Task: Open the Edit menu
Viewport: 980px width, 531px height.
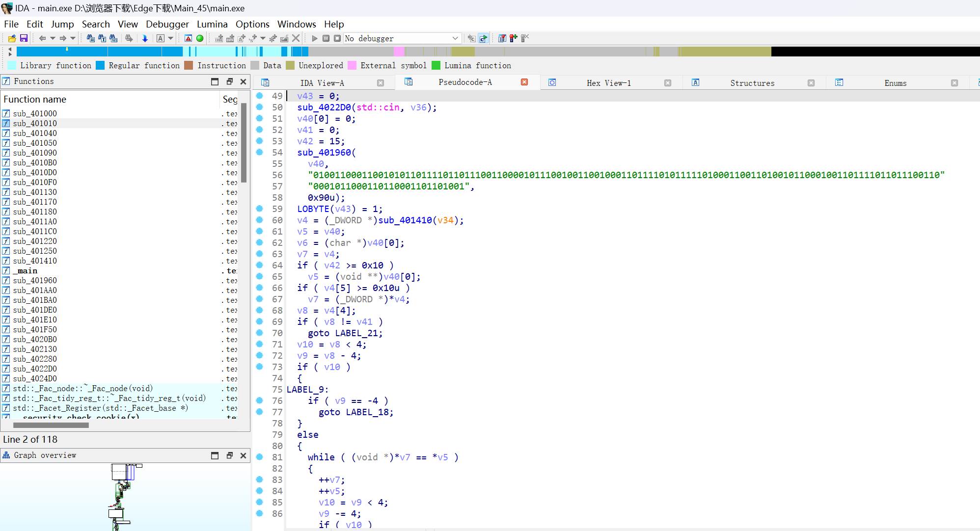Action: tap(35, 24)
